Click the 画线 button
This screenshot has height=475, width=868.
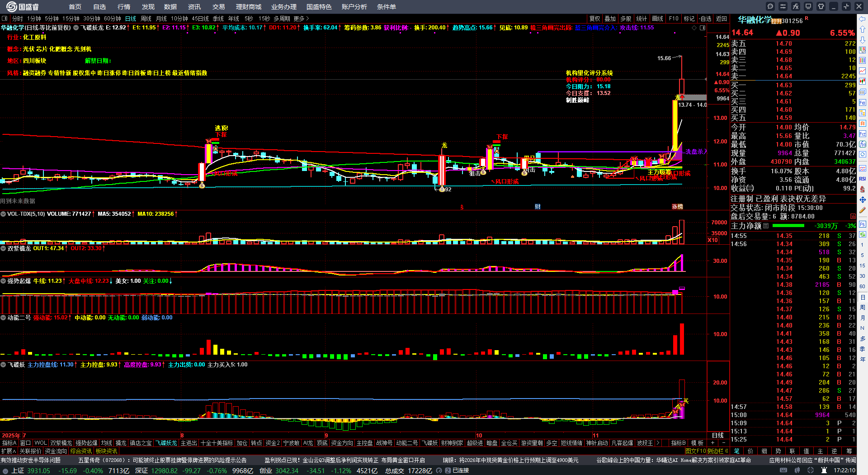[x=657, y=19]
